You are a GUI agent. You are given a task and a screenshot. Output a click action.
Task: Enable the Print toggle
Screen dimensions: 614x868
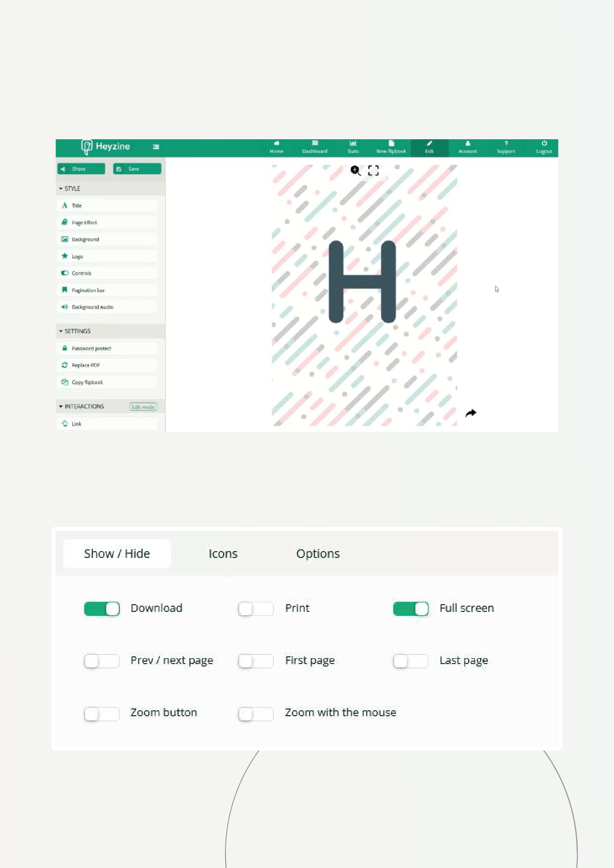[x=256, y=609]
